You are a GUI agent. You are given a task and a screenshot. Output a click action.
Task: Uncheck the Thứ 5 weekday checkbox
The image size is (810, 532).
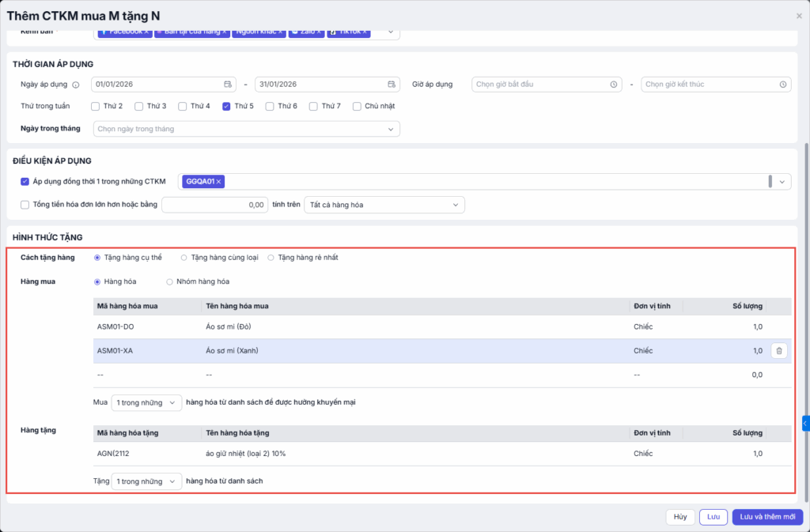coord(226,106)
